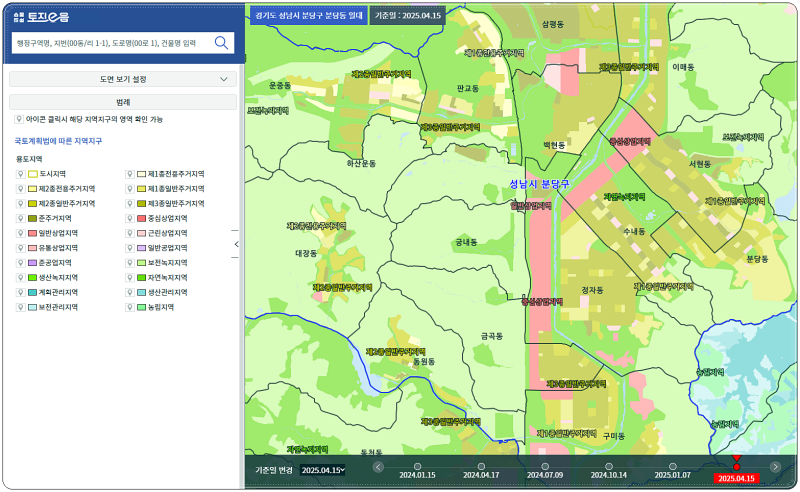
Task: Open the 기준일 변경 date dropdown
Action: [x=322, y=470]
